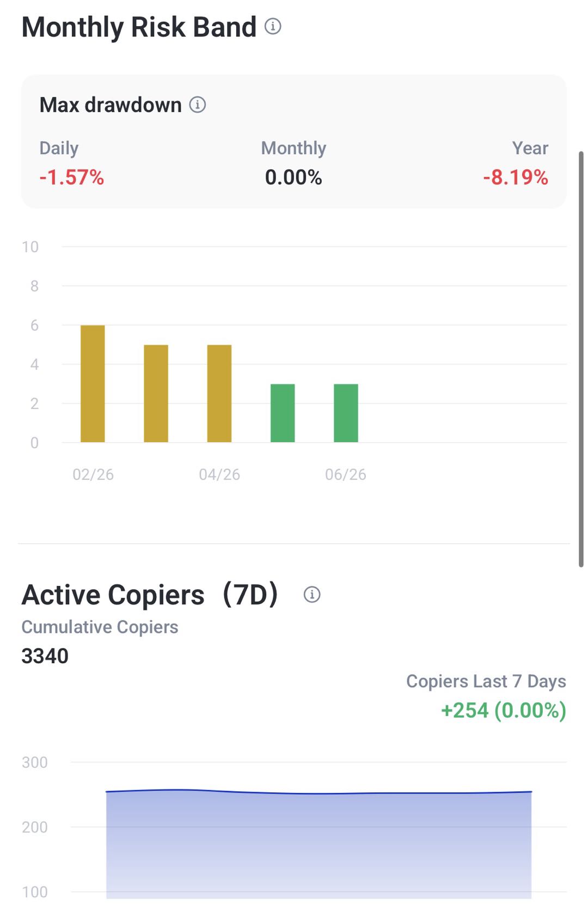Select the 04/26 yellow risk bar
Screen dimensions: 588x911
point(219,393)
